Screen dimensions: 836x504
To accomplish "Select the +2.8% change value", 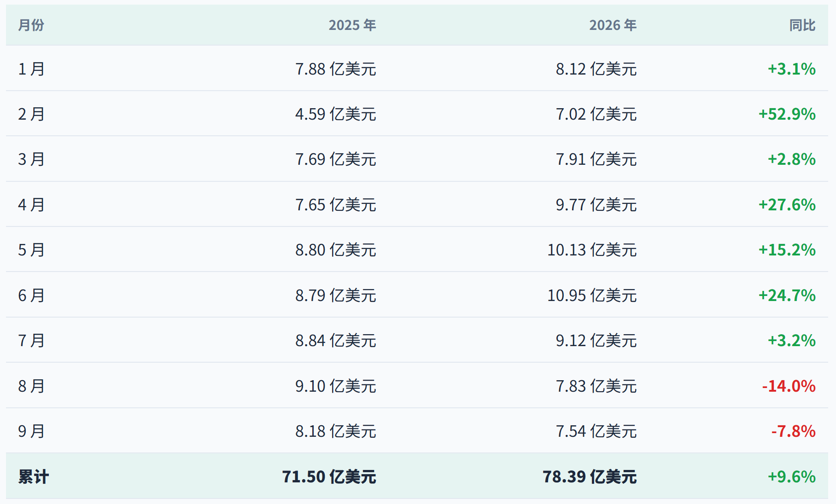I will [x=791, y=159].
